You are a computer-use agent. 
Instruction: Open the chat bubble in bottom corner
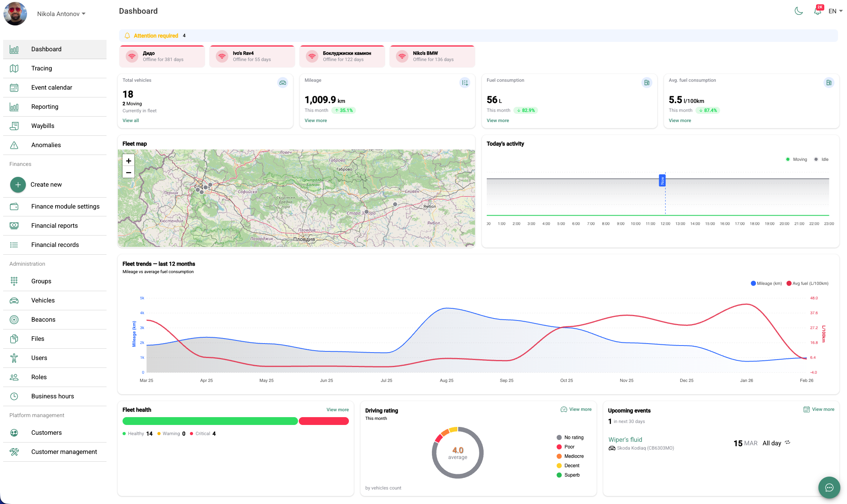point(829,488)
